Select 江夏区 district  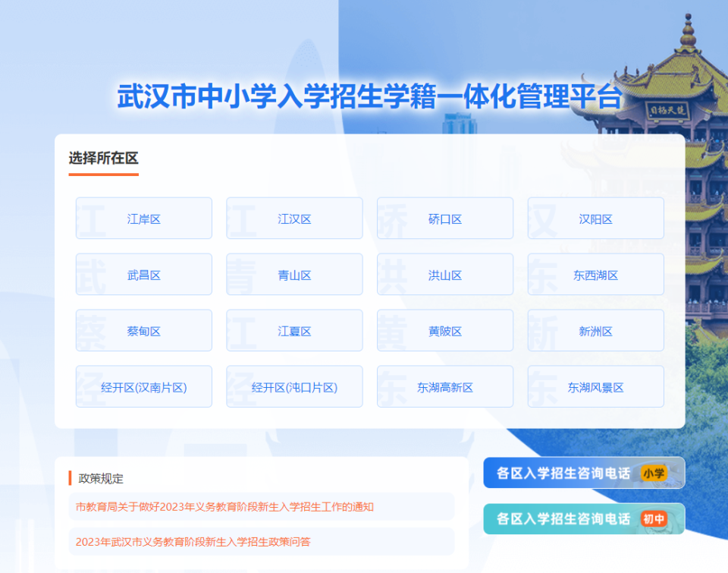pyautogui.click(x=294, y=331)
